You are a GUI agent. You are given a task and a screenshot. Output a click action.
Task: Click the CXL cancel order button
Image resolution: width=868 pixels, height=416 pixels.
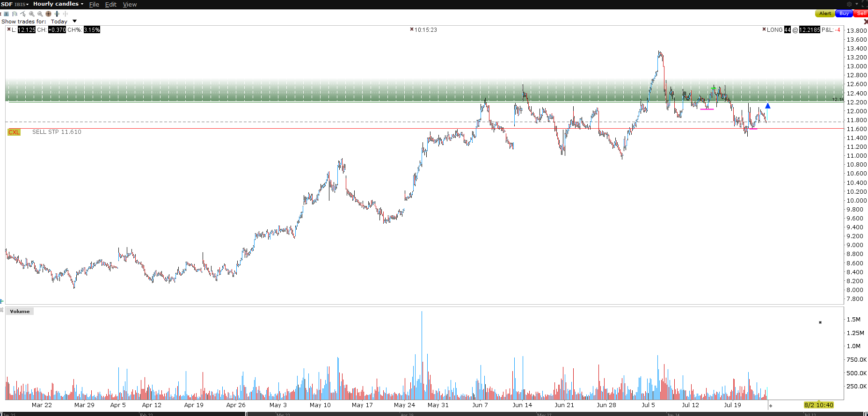tap(14, 132)
